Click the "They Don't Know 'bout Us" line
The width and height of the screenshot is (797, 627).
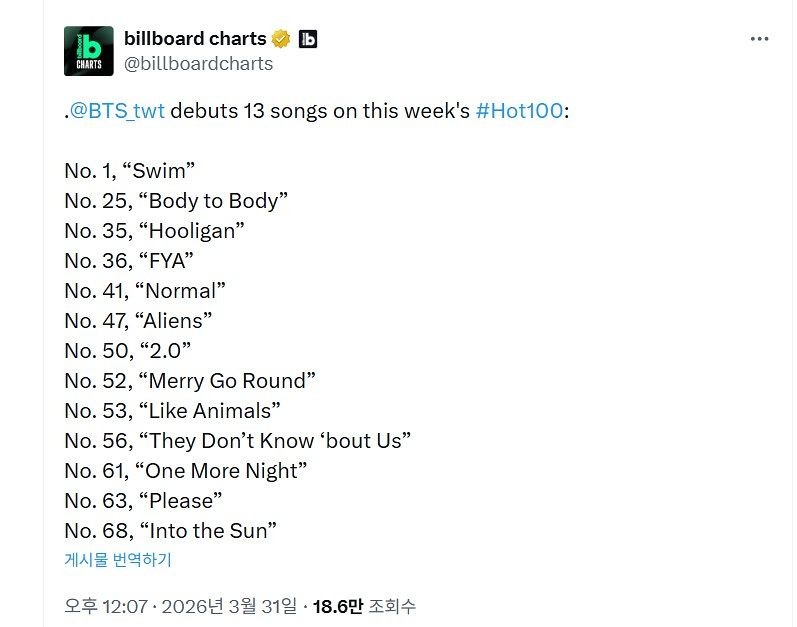(238, 441)
